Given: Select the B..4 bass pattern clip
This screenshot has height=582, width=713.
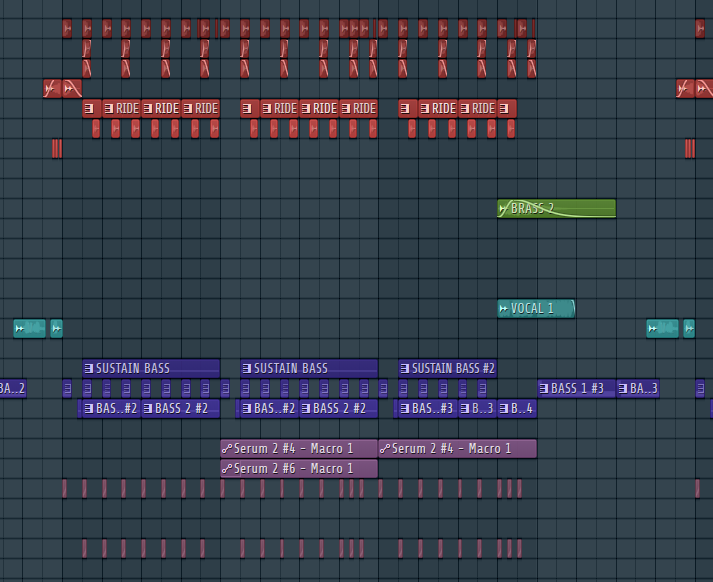Looking at the screenshot, I should point(517,408).
